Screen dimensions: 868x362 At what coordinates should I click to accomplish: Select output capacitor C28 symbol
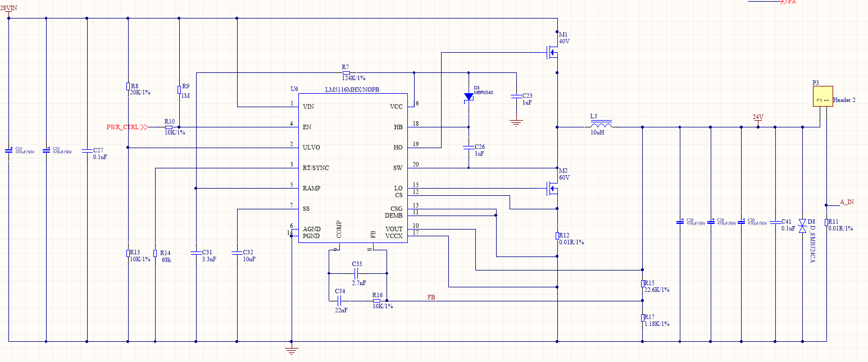680,222
